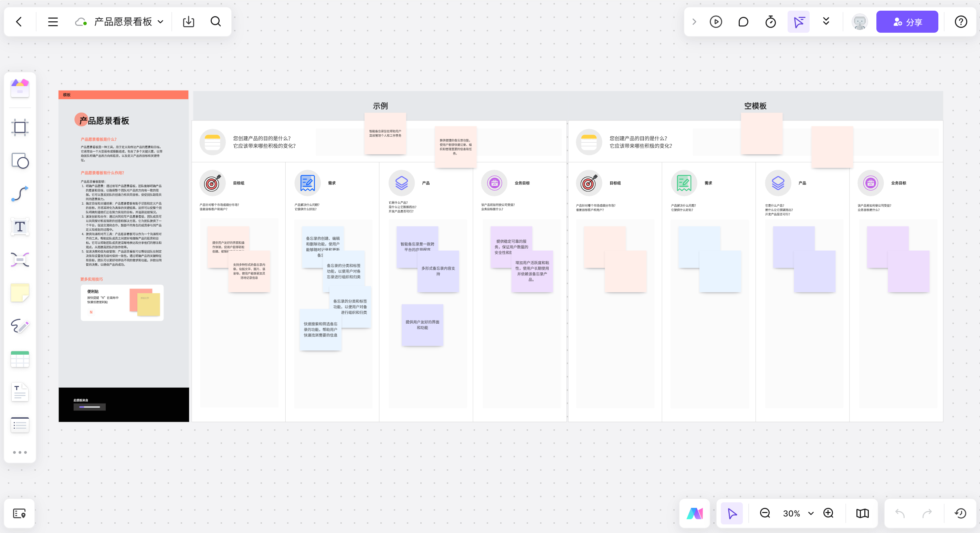The width and height of the screenshot is (980, 533).
Task: Select the Pen drawing tool
Action: pos(20,326)
